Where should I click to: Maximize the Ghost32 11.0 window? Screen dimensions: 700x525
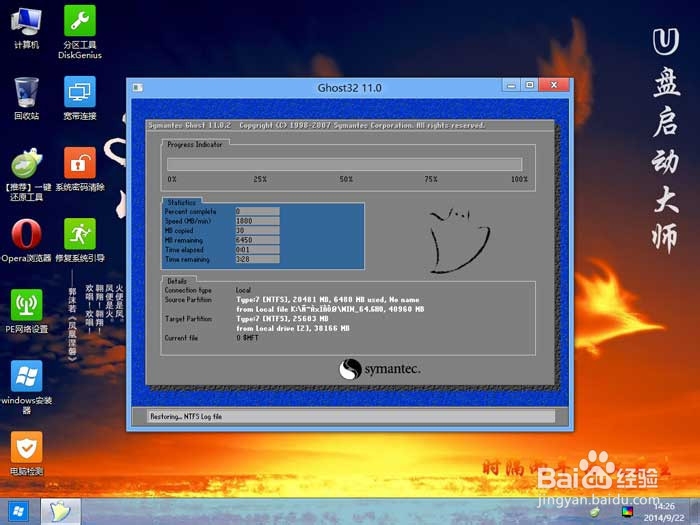click(x=529, y=85)
